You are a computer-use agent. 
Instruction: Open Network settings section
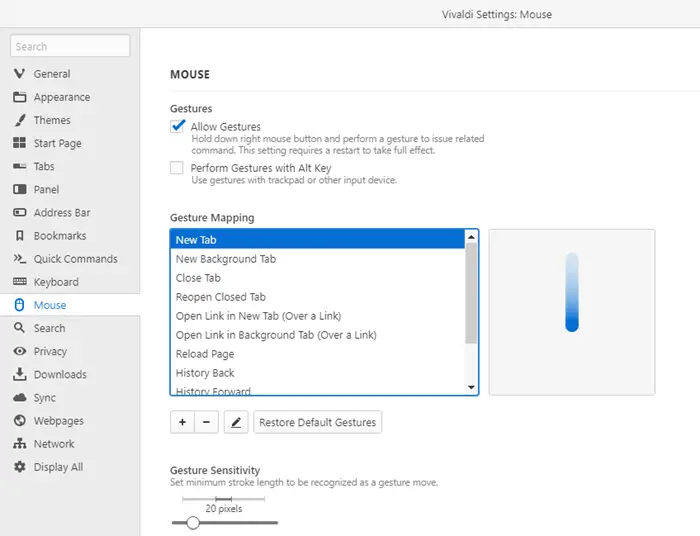coord(54,444)
